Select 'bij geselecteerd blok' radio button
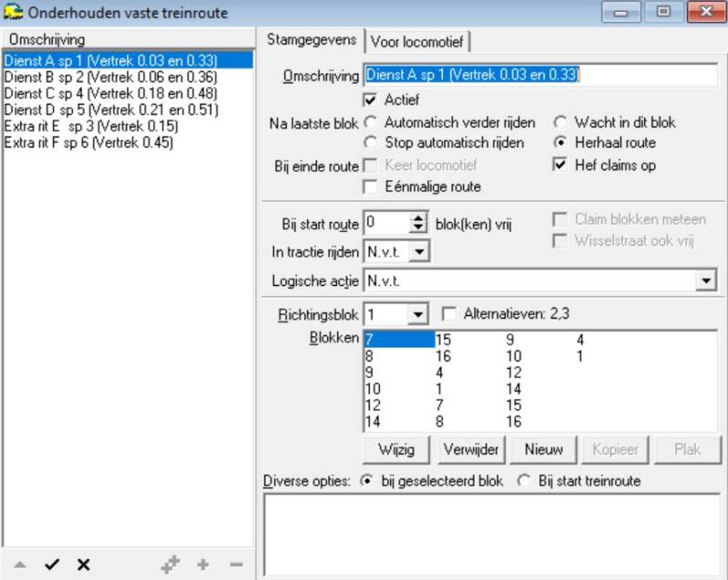 click(367, 481)
